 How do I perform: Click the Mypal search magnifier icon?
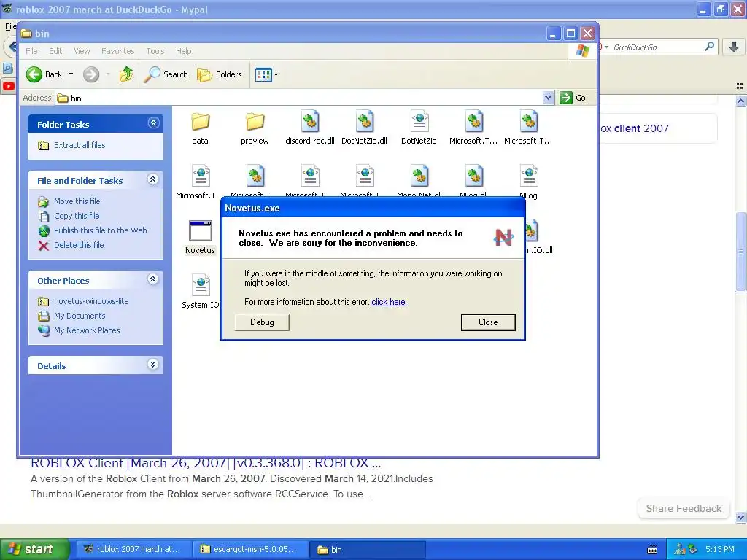(x=709, y=47)
